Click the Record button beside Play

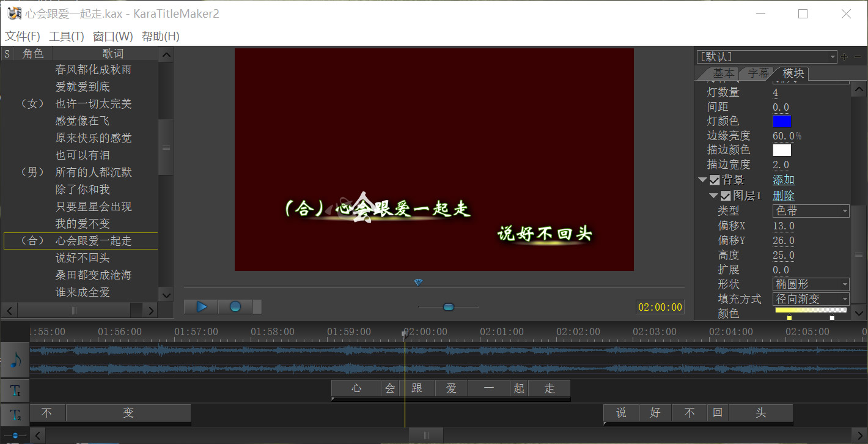tap(235, 307)
